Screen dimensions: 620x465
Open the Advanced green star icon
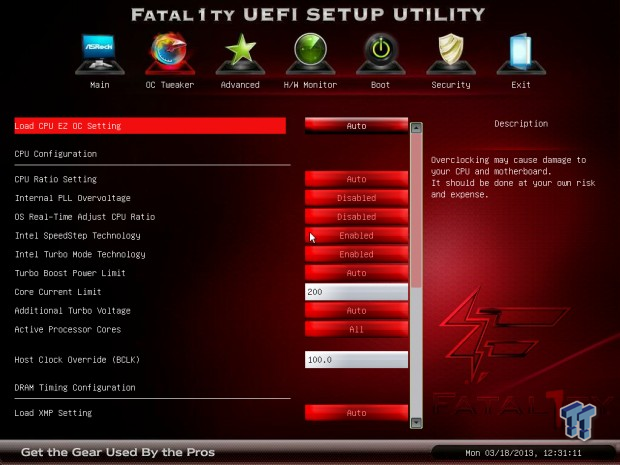tap(240, 54)
